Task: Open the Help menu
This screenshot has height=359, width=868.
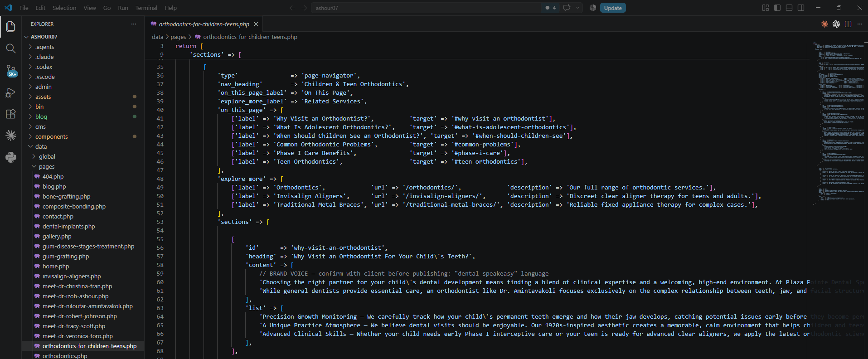Action: 171,8
